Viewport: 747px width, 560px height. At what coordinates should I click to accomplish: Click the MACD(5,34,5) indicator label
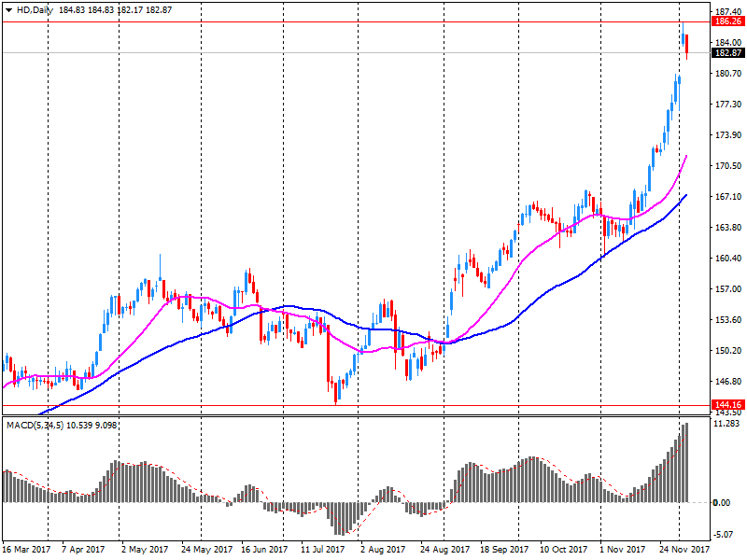[35, 426]
